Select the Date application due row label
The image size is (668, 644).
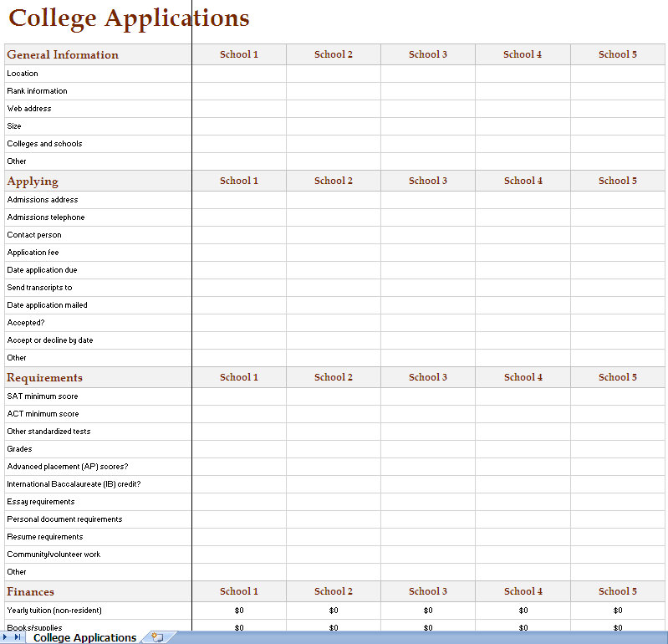[42, 270]
